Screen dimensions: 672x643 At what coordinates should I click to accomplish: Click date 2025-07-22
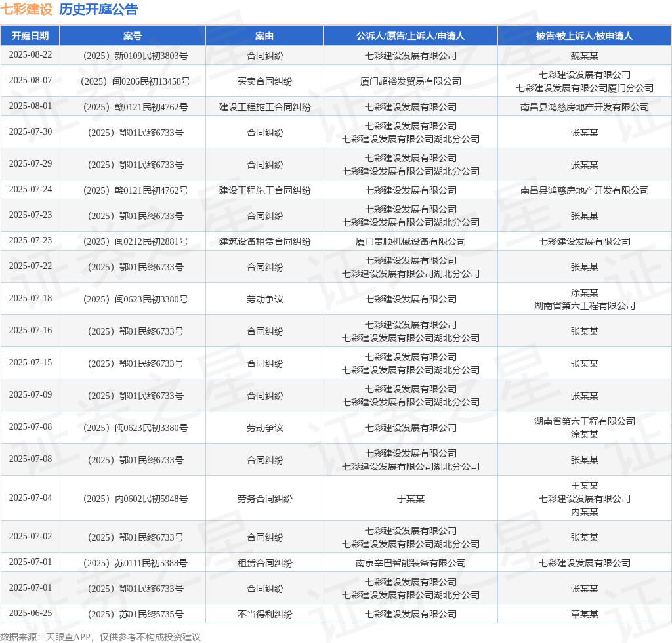coord(30,266)
